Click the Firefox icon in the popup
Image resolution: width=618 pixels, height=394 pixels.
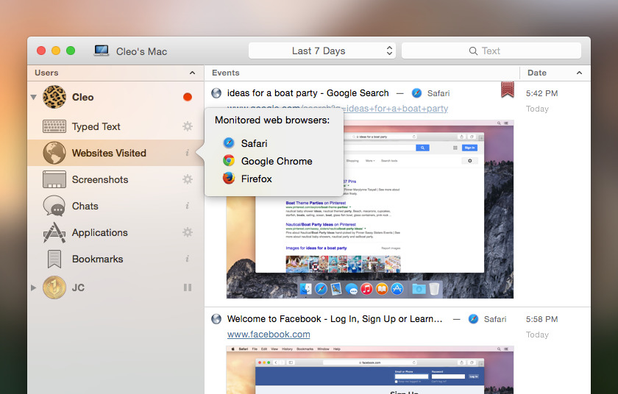[x=229, y=178]
